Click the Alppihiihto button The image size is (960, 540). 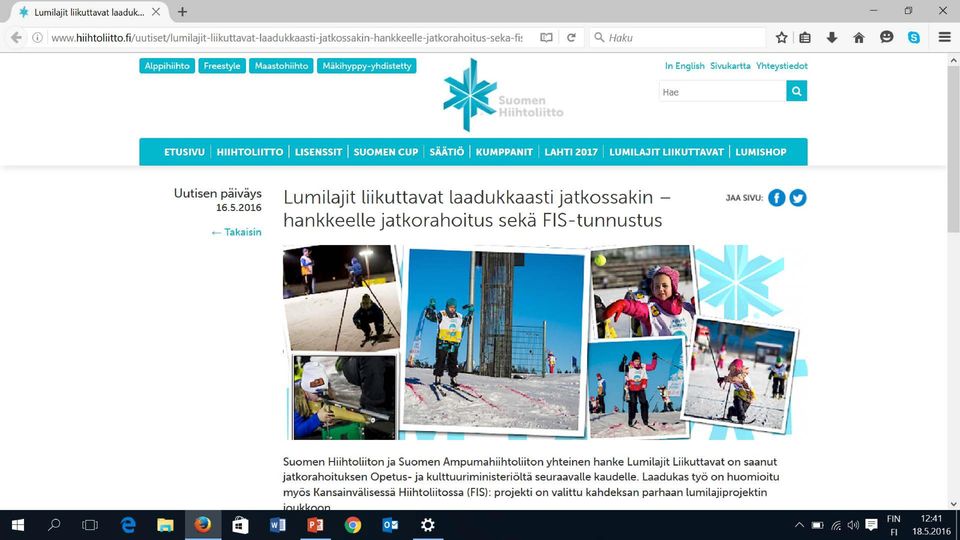coord(167,66)
